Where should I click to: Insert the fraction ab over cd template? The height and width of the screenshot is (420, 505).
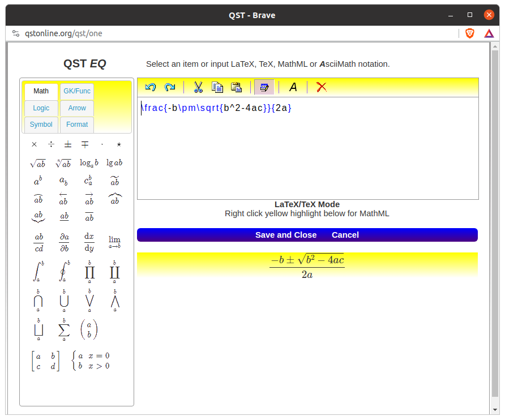coord(39,243)
